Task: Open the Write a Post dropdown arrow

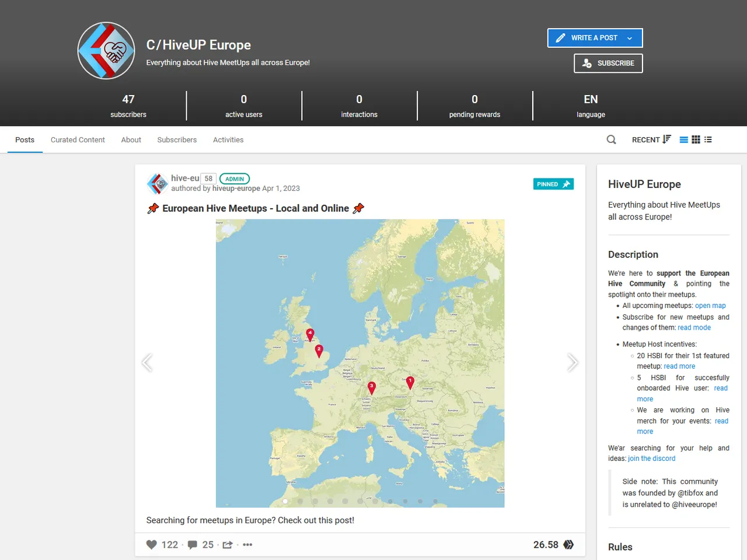Action: pos(630,38)
